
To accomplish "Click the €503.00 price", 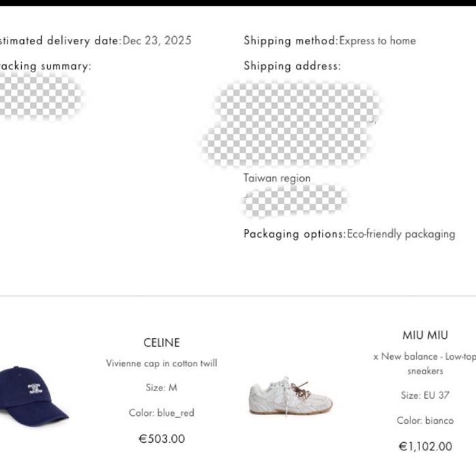I will [x=162, y=439].
